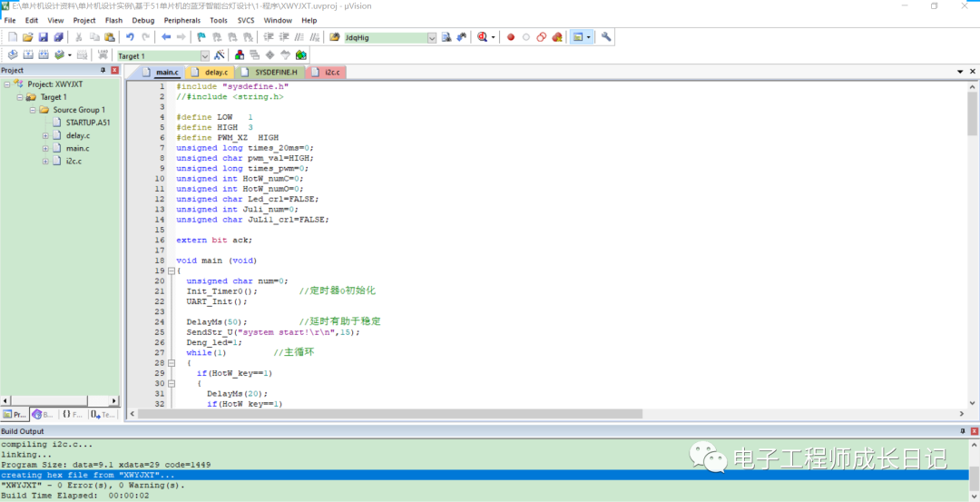Image resolution: width=980 pixels, height=502 pixels.
Task: Switch to the delay.c tab
Action: 215,72
